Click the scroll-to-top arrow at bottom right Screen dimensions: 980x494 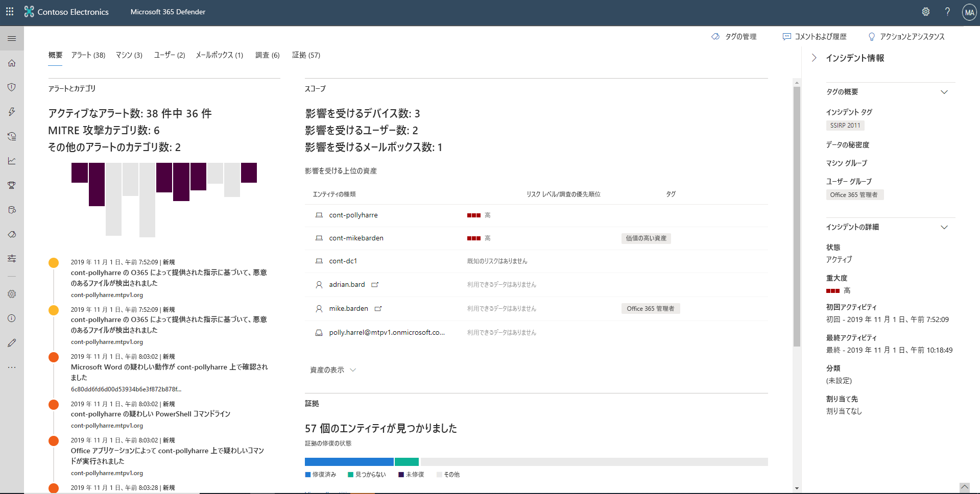[x=964, y=487]
